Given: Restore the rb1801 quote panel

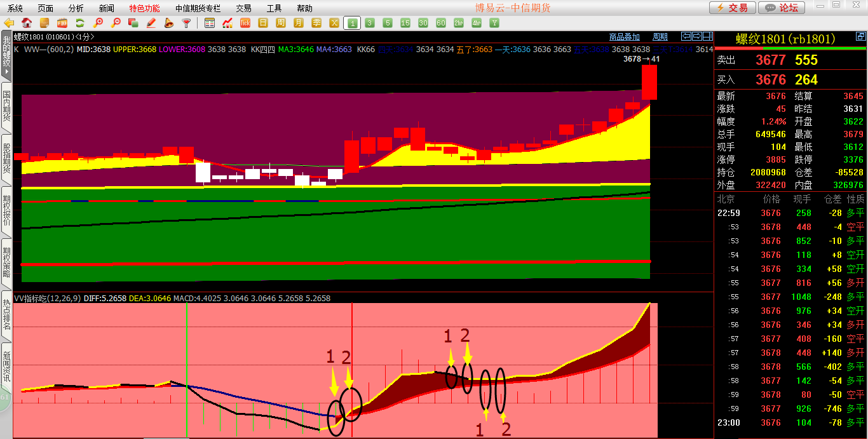Looking at the screenshot, I should 697,36.
